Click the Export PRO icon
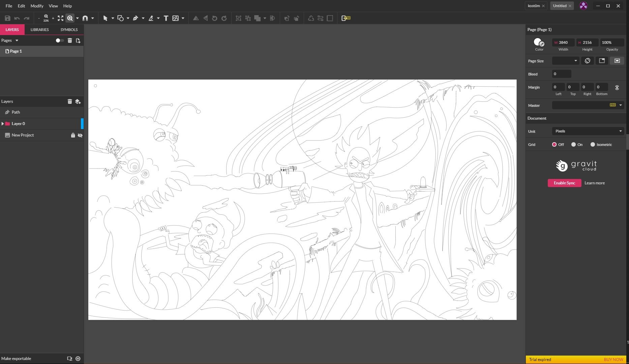Image resolution: width=629 pixels, height=364 pixels. tap(346, 18)
